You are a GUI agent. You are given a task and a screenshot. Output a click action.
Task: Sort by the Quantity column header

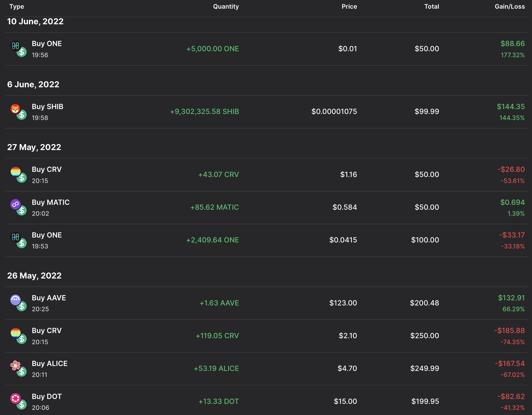coord(226,7)
